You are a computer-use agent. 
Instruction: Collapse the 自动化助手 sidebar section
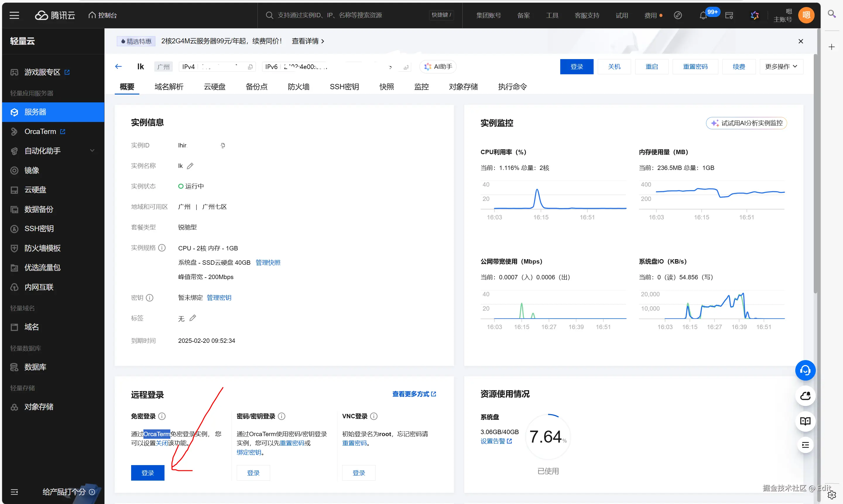pos(92,151)
